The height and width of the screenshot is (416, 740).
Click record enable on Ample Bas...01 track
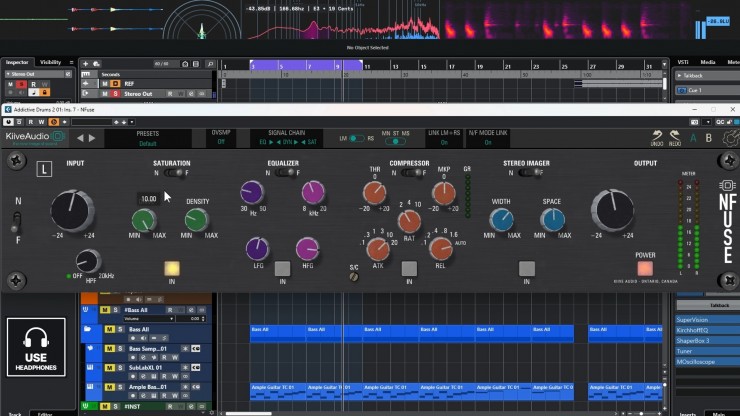click(133, 396)
